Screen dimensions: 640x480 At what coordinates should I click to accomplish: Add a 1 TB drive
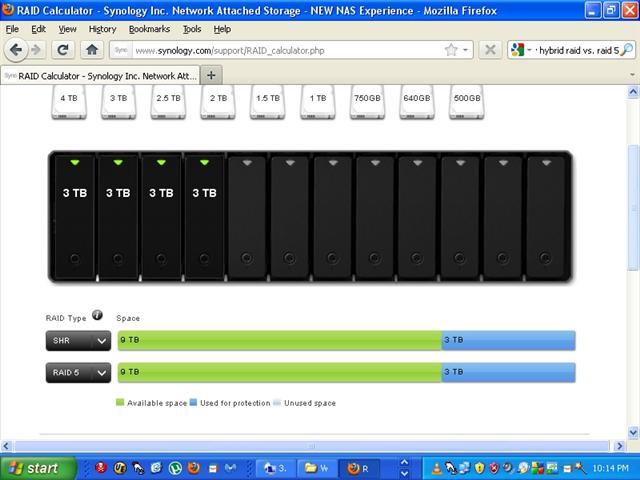(318, 102)
